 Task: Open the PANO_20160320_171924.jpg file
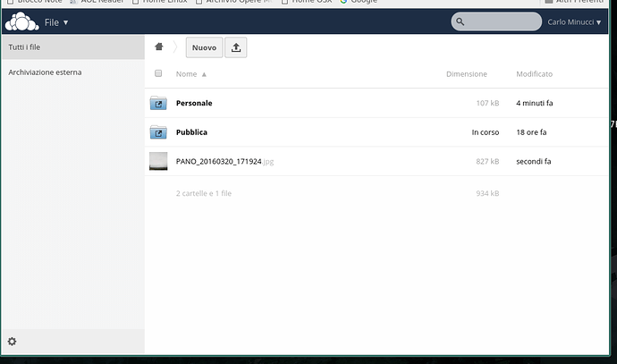pyautogui.click(x=224, y=161)
